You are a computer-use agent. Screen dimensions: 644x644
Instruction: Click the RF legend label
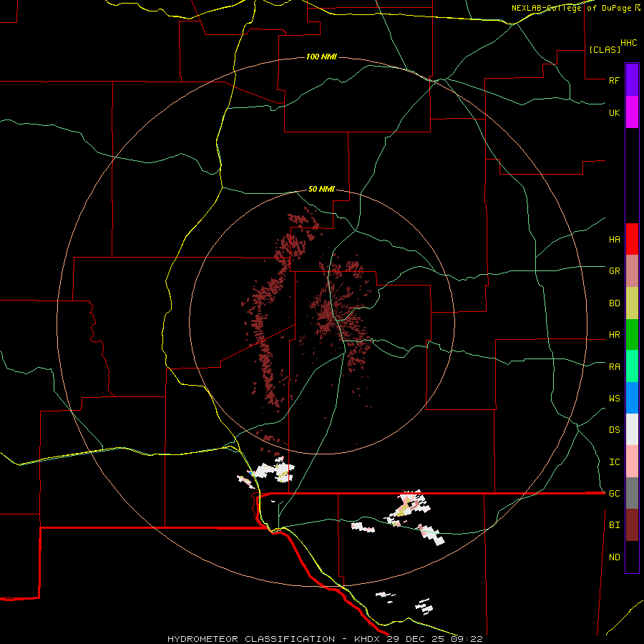tap(614, 80)
